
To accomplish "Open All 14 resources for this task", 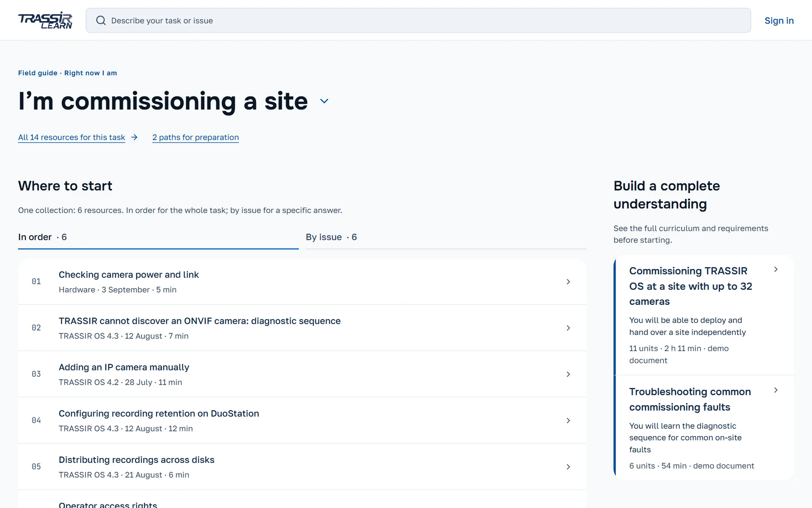I will tap(71, 137).
